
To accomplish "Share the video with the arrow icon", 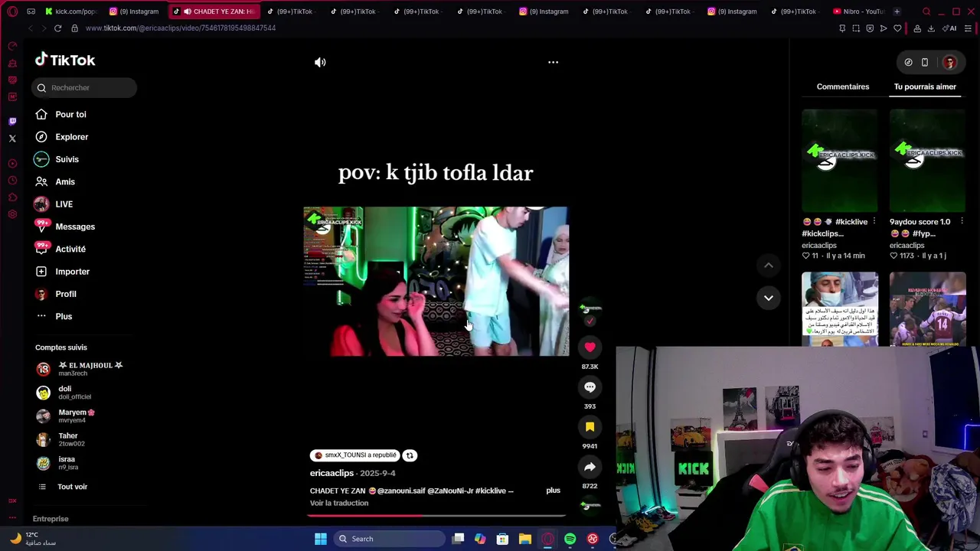I will click(590, 467).
